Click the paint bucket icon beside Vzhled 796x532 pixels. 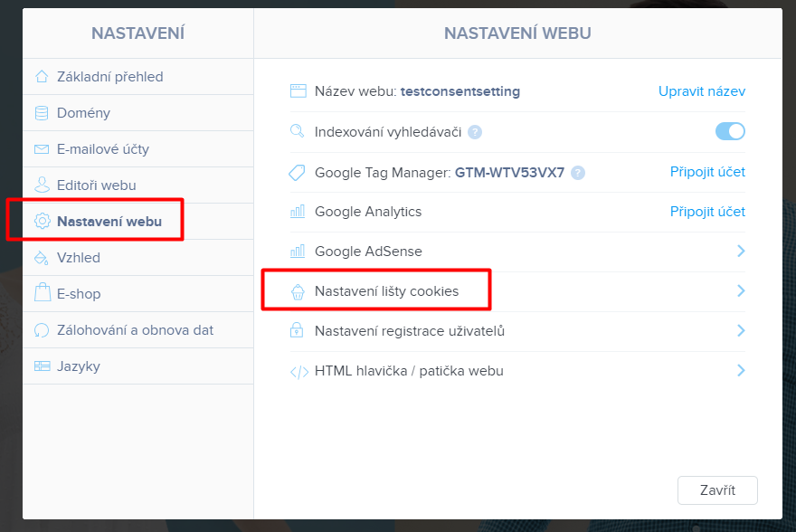(x=41, y=258)
